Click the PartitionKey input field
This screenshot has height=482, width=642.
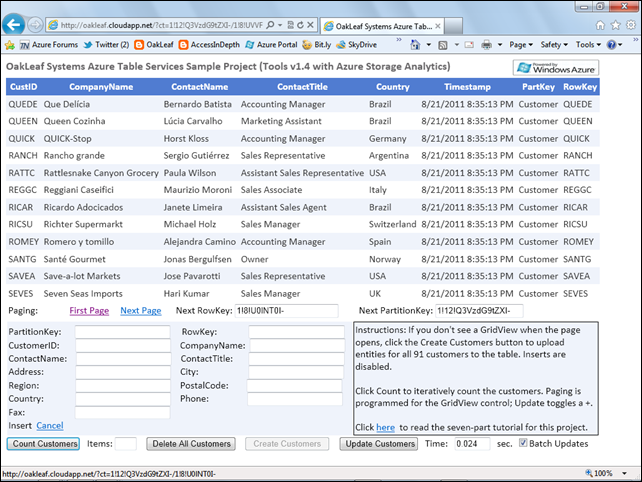pos(122,332)
